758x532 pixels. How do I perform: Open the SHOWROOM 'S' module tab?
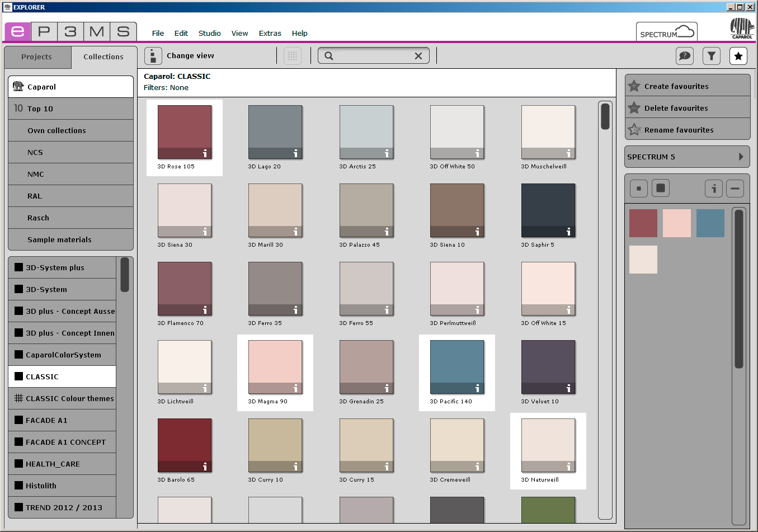click(124, 31)
